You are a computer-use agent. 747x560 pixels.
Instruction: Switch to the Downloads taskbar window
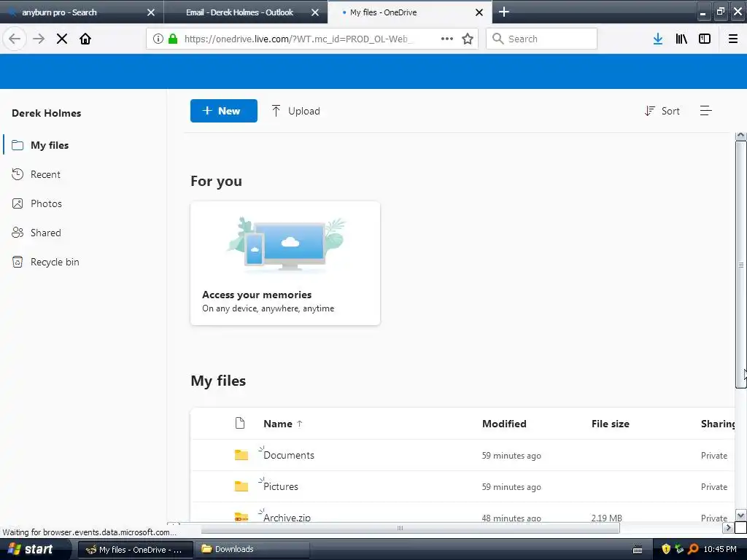(x=252, y=549)
